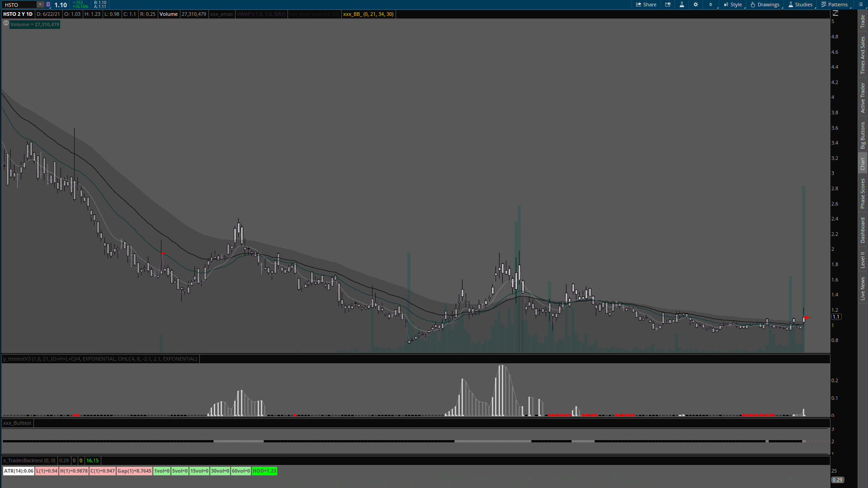Open the list menu icon at top right
This screenshot has width=868, height=488.
pos(860,5)
